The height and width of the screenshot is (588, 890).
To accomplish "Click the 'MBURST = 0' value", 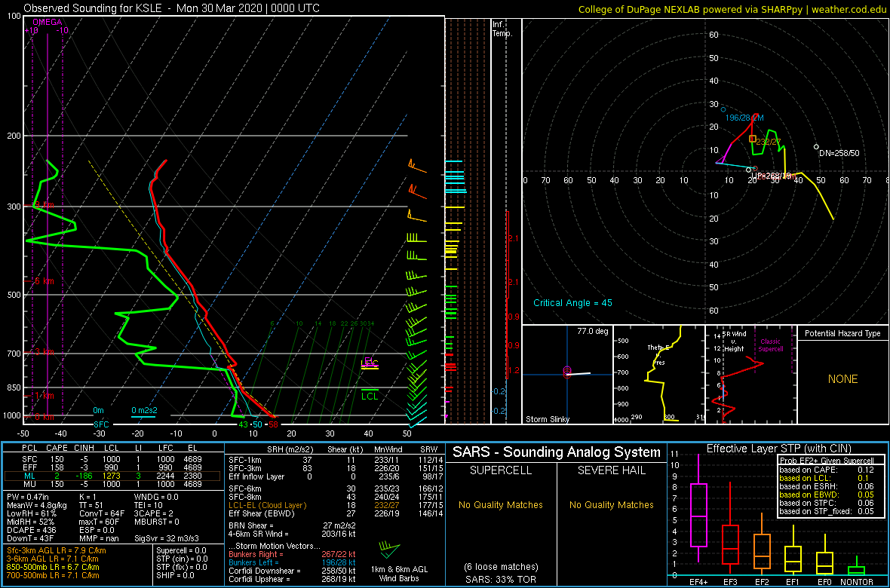I will 157,522.
